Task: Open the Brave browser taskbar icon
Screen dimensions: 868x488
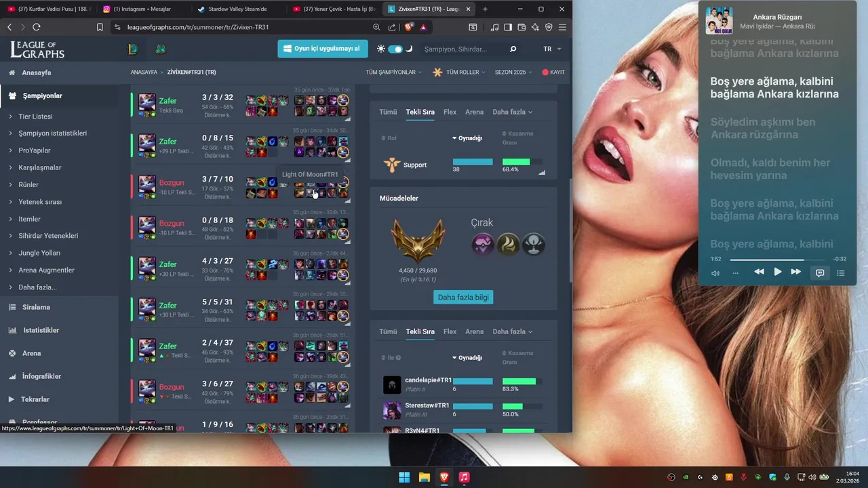Action: 444,477
